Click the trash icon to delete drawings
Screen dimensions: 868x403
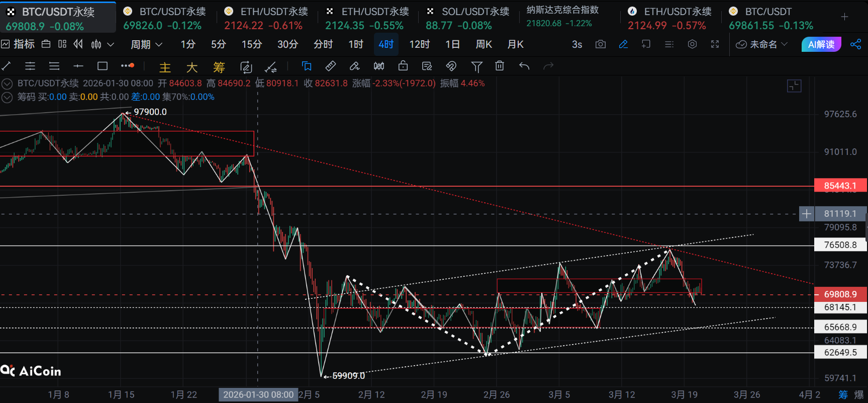coord(499,66)
